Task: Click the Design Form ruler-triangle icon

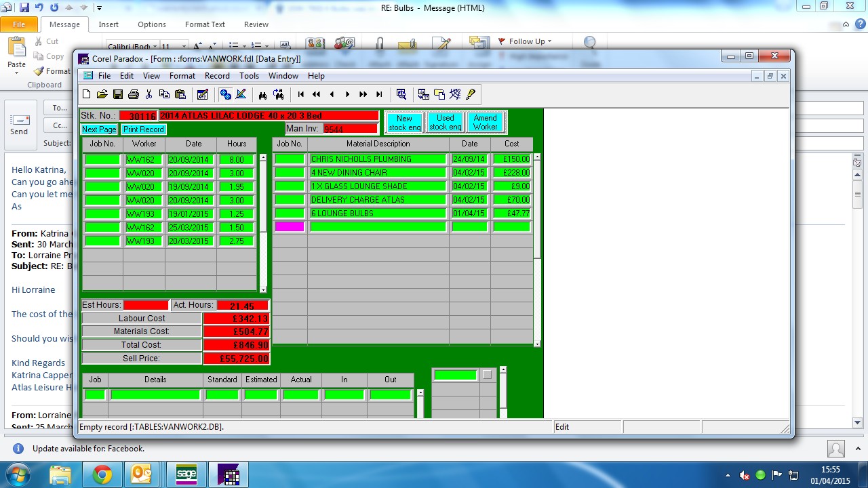Action: point(241,94)
